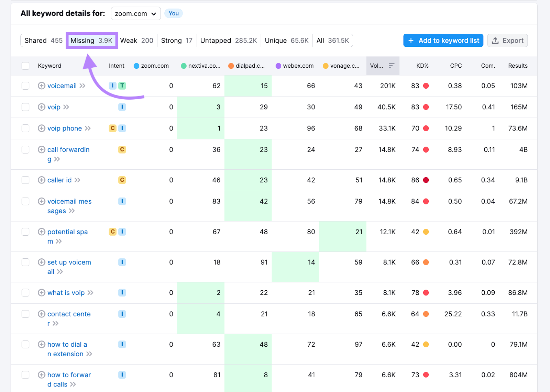Check the voicemail row checkbox

pyautogui.click(x=25, y=86)
